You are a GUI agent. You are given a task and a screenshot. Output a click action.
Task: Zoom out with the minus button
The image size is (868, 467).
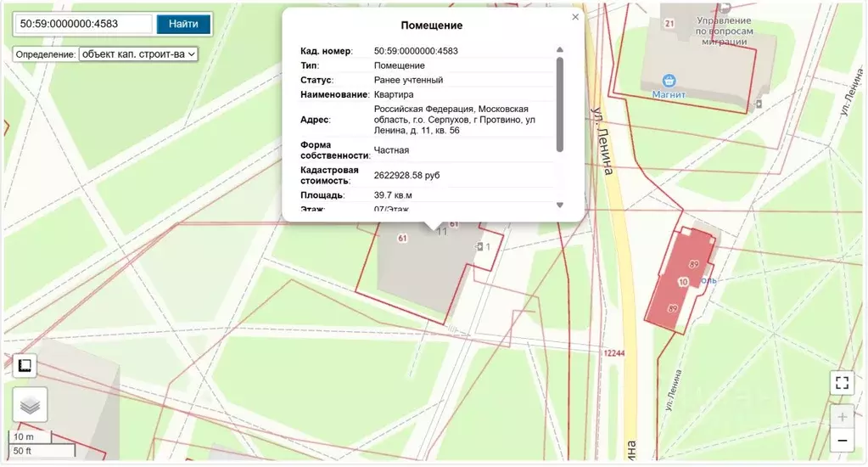pos(842,441)
